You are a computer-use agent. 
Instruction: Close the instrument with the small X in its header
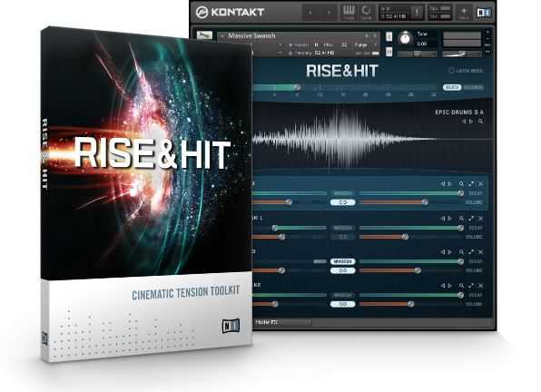click(x=487, y=32)
